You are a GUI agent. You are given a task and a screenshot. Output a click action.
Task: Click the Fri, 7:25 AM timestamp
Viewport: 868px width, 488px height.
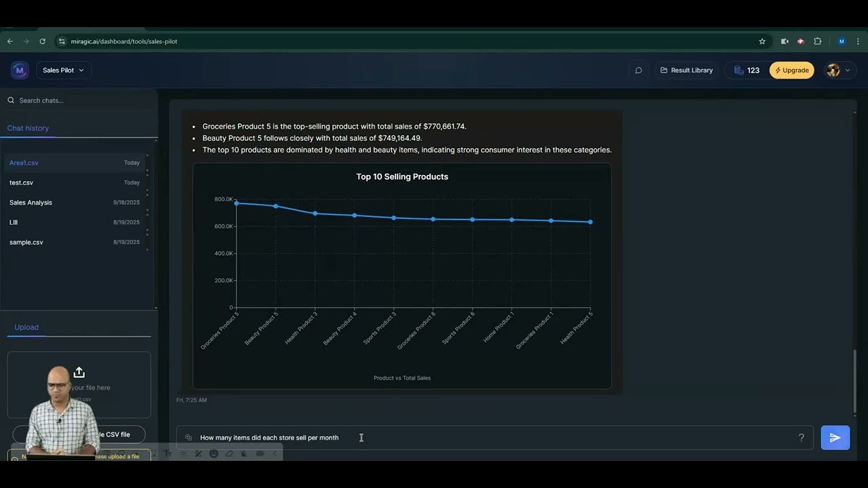(x=191, y=400)
